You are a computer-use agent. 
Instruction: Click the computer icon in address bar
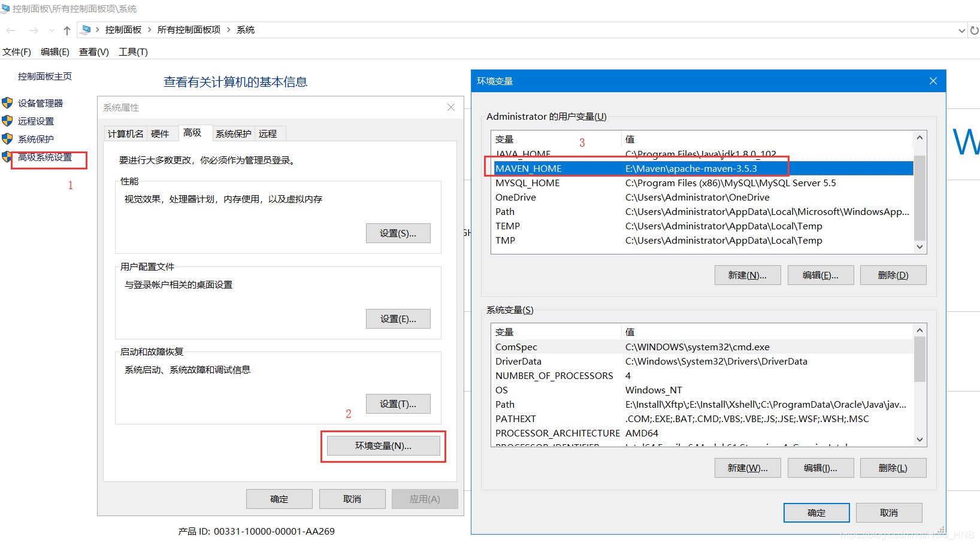pos(86,30)
